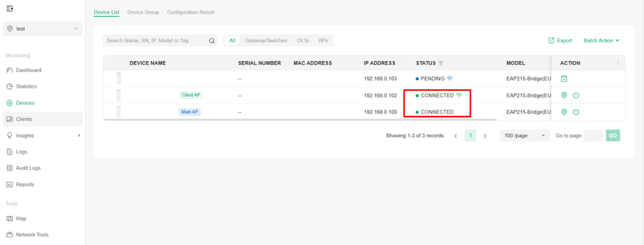Screen dimensions: 644x245
Task: Click the device search input field
Action: (155, 41)
